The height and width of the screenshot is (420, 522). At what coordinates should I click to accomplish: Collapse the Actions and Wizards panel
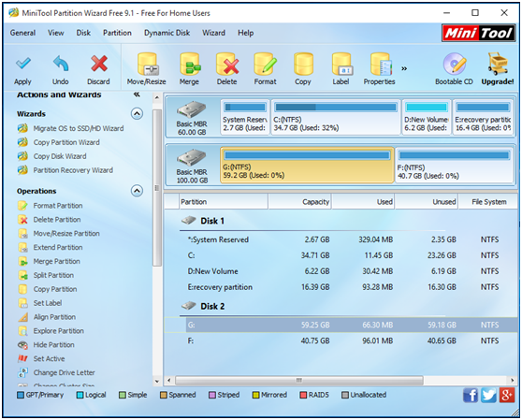(x=137, y=94)
